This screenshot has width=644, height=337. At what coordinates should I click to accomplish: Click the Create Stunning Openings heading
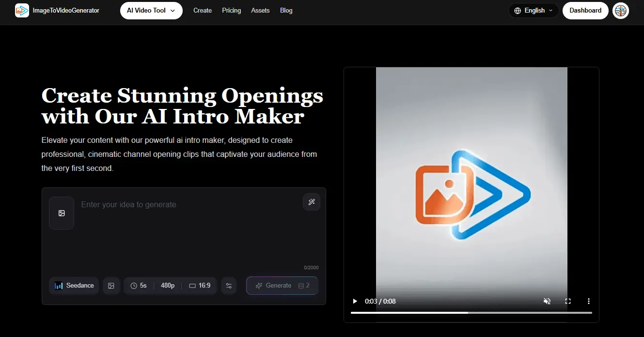182,106
